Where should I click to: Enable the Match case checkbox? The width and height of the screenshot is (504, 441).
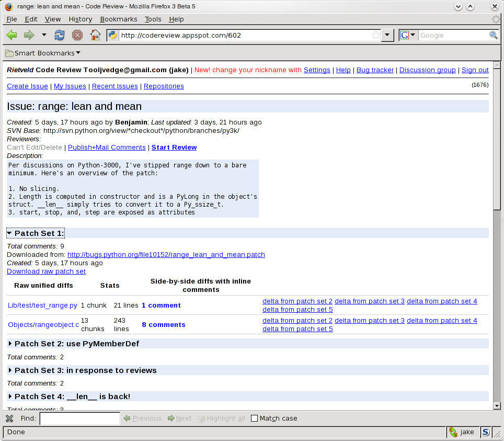click(255, 419)
